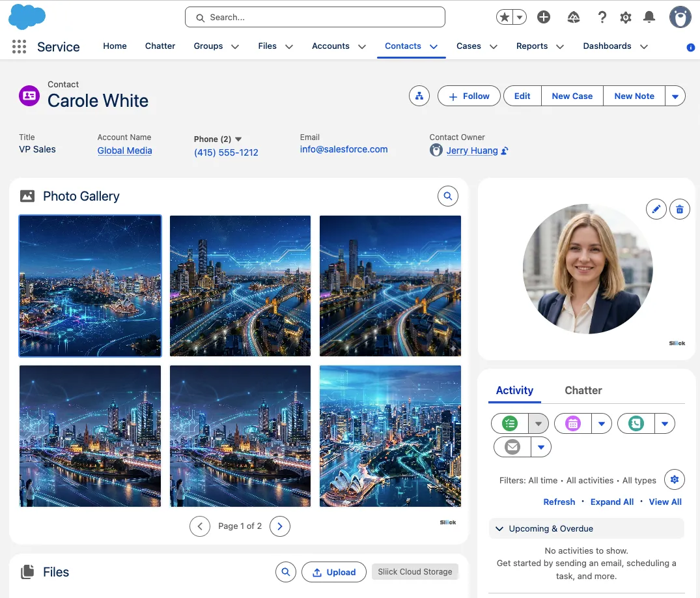700x598 pixels.
Task: Click the view contact hierarchy icon
Action: [x=419, y=96]
